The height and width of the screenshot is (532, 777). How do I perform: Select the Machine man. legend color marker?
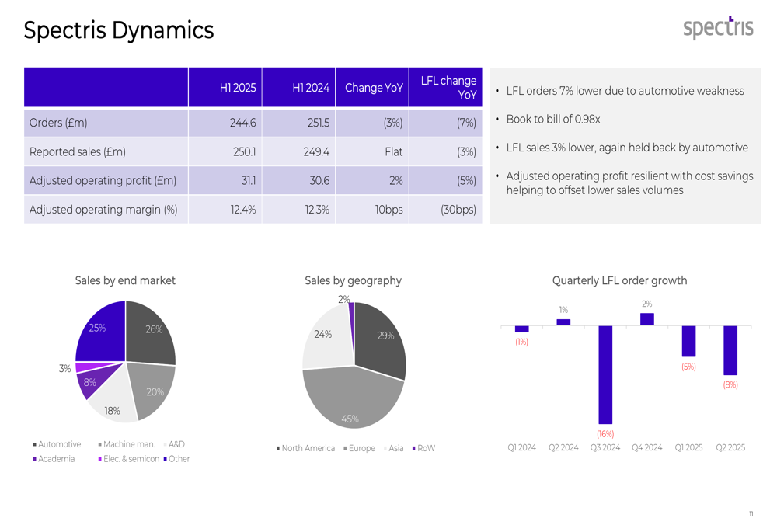pos(100,445)
